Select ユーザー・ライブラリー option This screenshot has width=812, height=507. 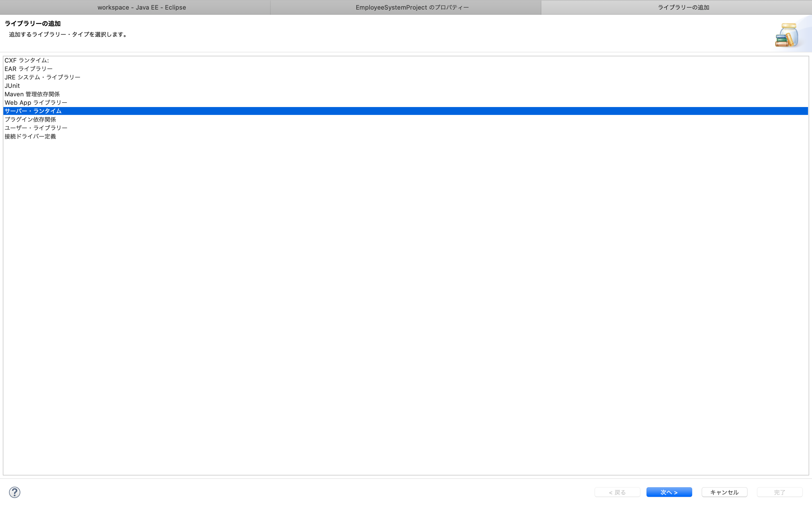[x=36, y=128]
